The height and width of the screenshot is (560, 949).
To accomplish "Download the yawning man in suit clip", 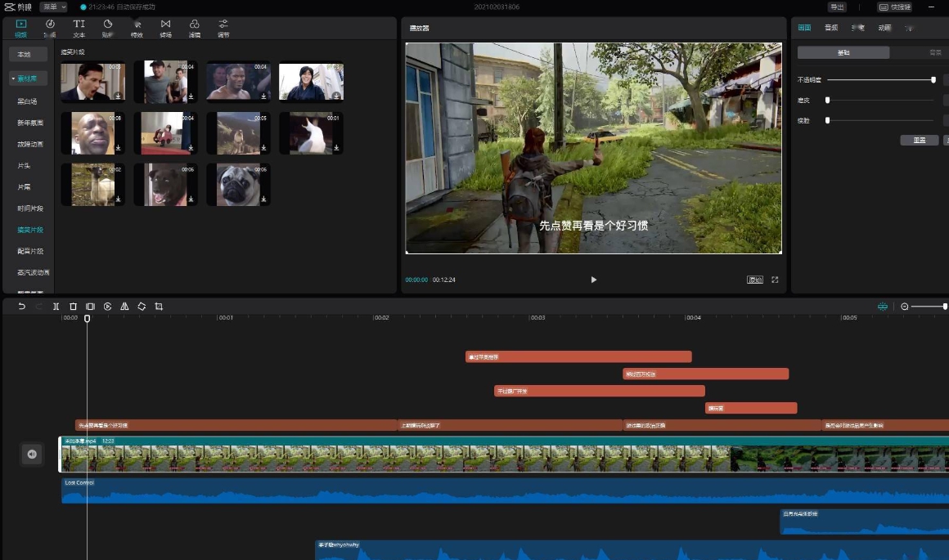I will (x=118, y=96).
